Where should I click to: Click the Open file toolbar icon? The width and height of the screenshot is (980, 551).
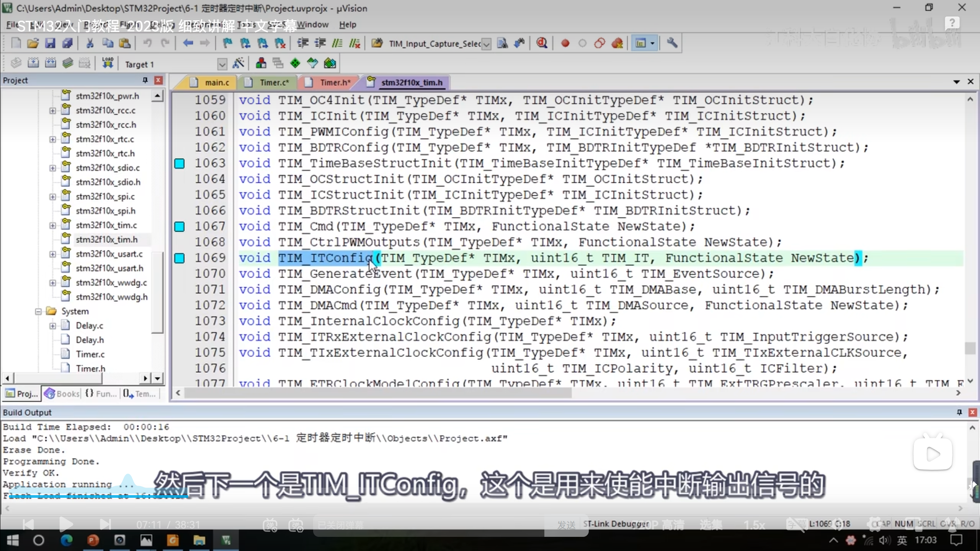point(33,43)
